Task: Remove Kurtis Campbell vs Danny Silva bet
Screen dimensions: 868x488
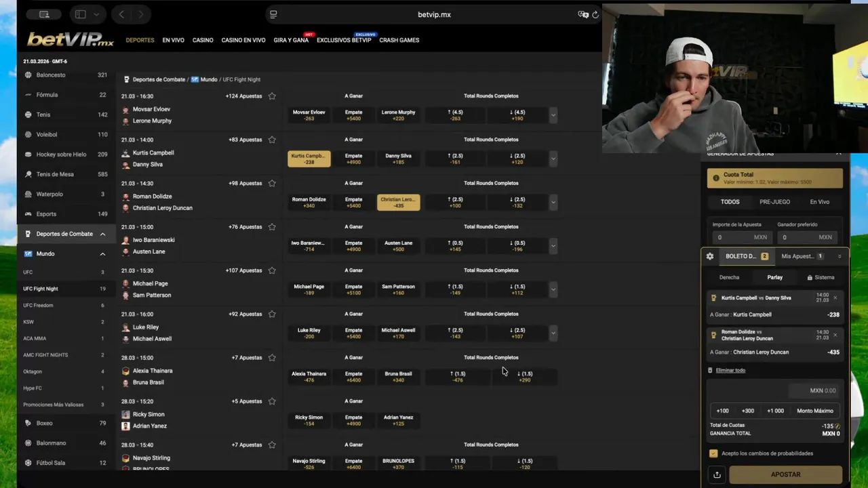Action: point(835,298)
